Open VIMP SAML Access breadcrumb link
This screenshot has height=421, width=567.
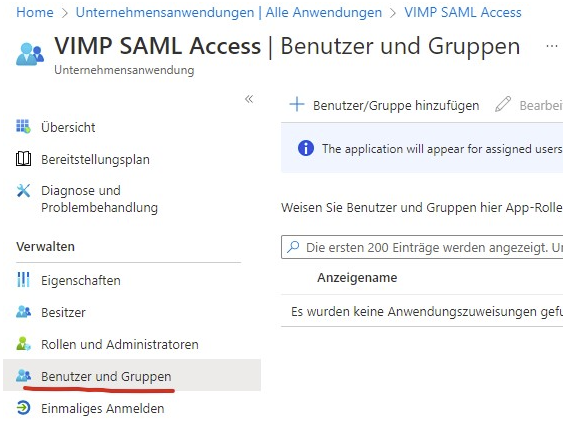click(x=462, y=12)
